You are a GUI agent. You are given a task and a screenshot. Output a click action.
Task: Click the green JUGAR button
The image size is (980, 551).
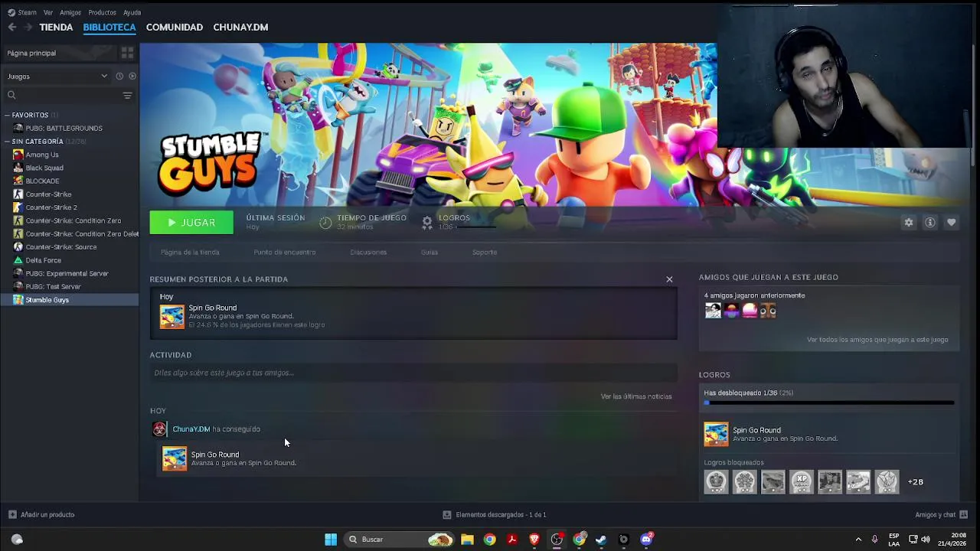coord(191,222)
